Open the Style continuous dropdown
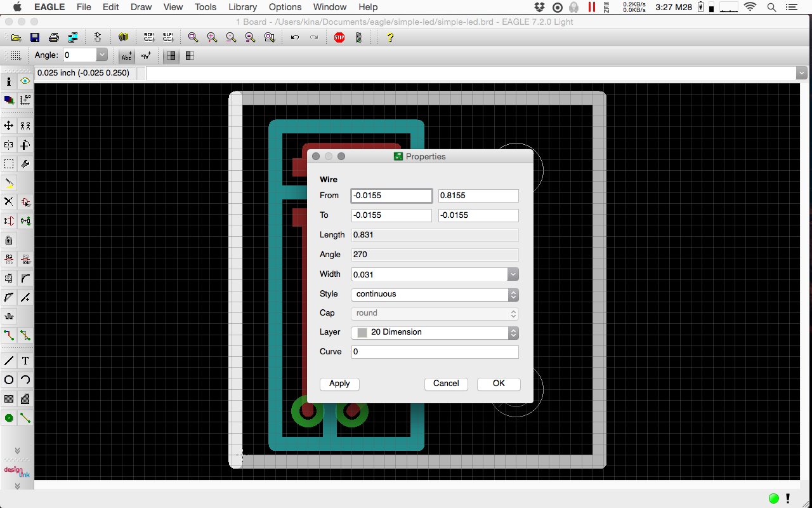This screenshot has width=812, height=508. click(x=435, y=294)
